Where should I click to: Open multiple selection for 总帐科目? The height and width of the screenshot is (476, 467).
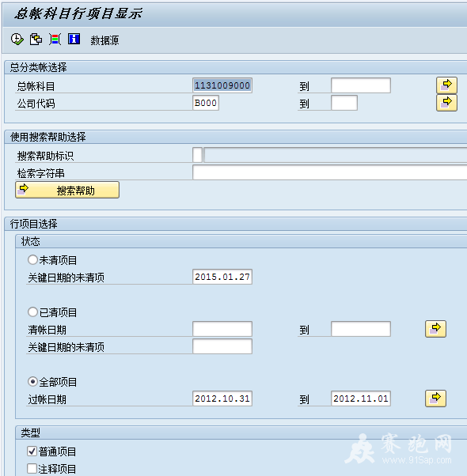pyautogui.click(x=446, y=85)
